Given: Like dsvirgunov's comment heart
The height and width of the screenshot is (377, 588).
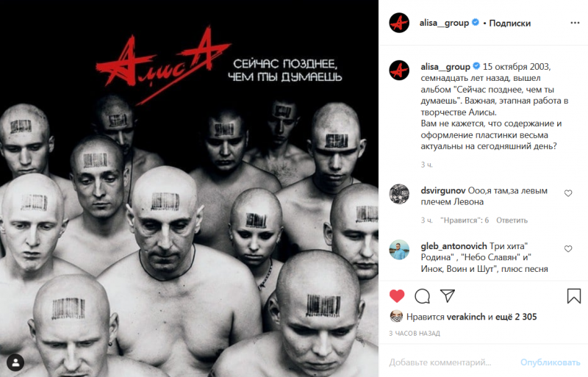Looking at the screenshot, I should pos(568,193).
